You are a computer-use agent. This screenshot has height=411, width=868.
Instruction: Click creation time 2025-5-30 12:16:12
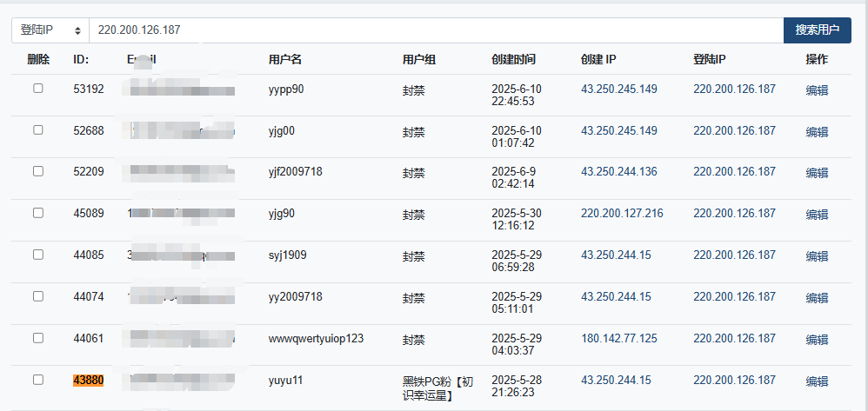pos(517,220)
